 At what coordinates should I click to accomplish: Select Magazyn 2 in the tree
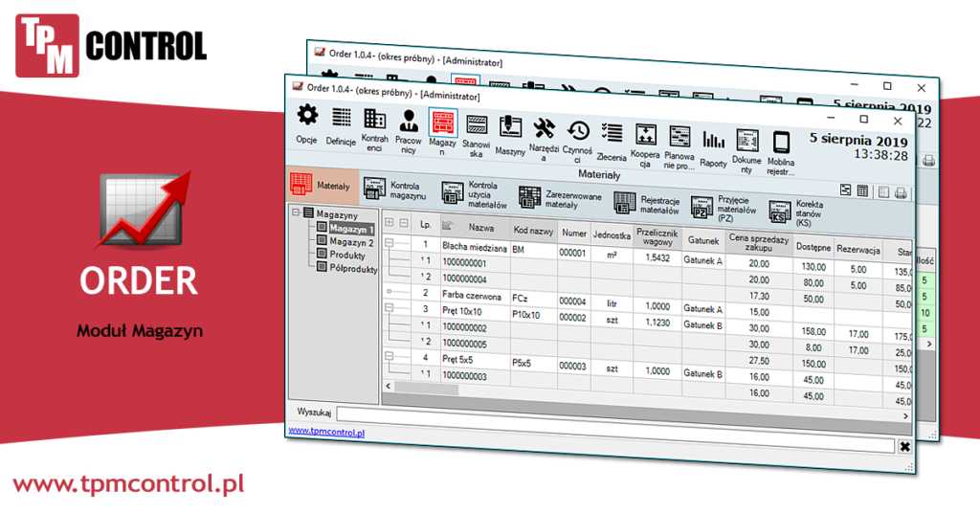[351, 242]
